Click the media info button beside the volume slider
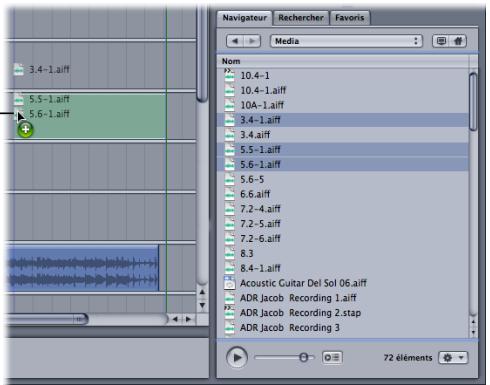490x385 pixels. tap(332, 358)
